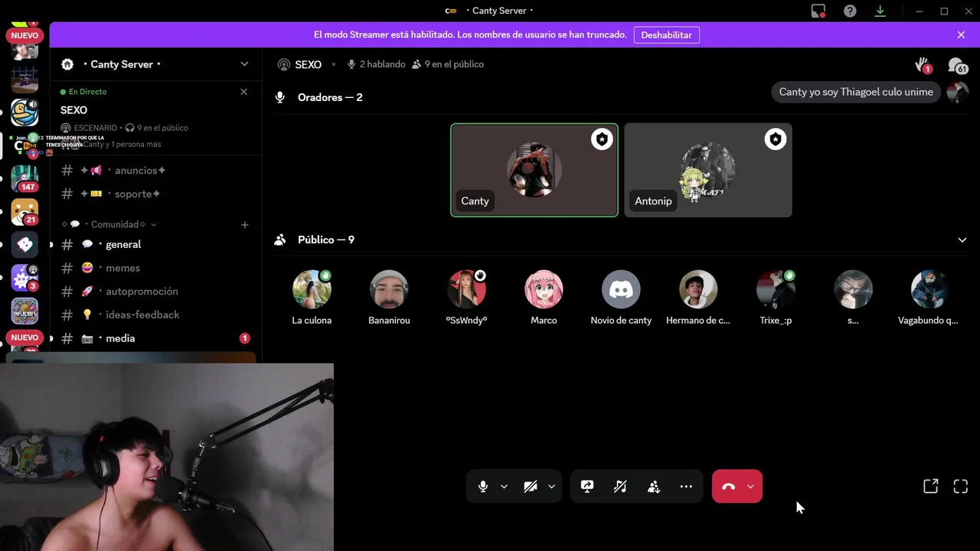Collapse the Público audience list
This screenshot has width=980, height=551.
tap(962, 240)
